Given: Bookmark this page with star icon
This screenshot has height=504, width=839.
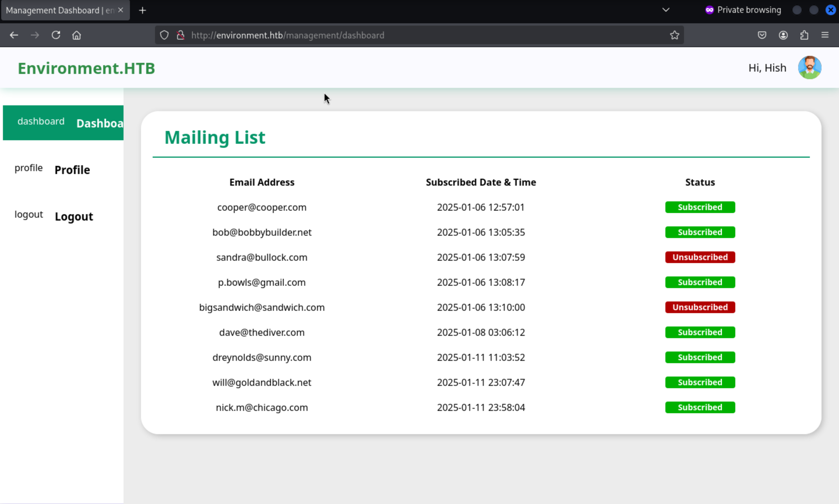Looking at the screenshot, I should (674, 35).
